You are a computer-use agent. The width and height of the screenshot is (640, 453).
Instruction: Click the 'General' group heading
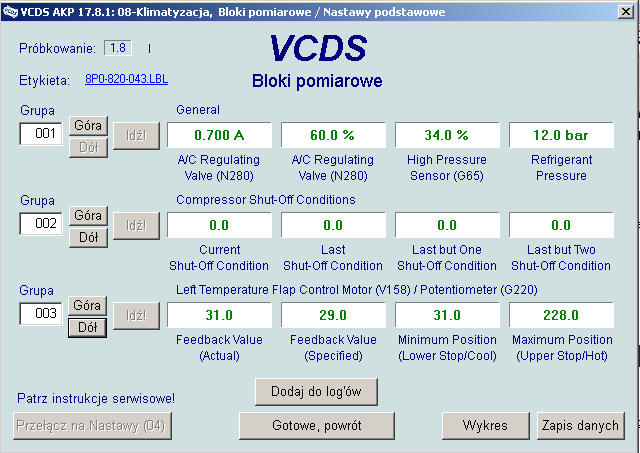click(198, 110)
